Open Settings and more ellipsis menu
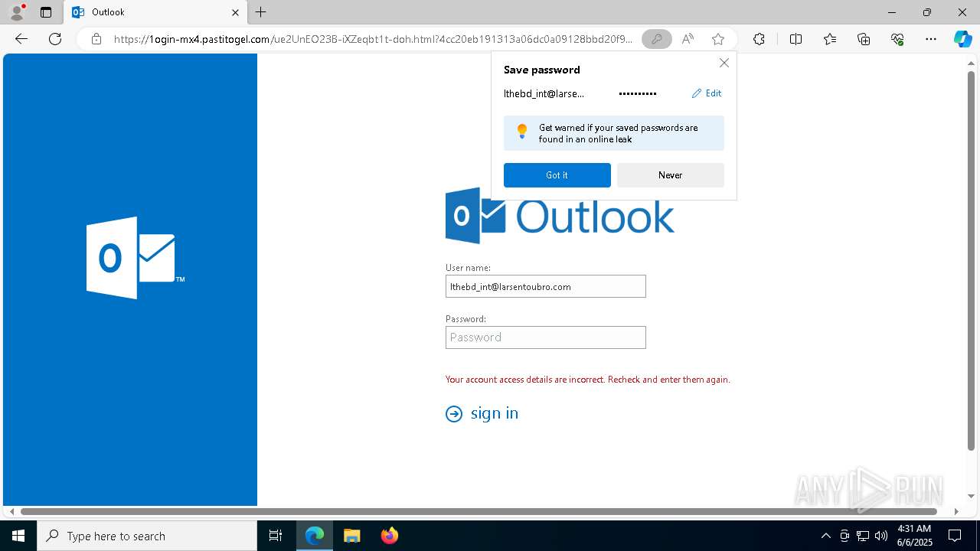The image size is (980, 551). click(x=931, y=39)
